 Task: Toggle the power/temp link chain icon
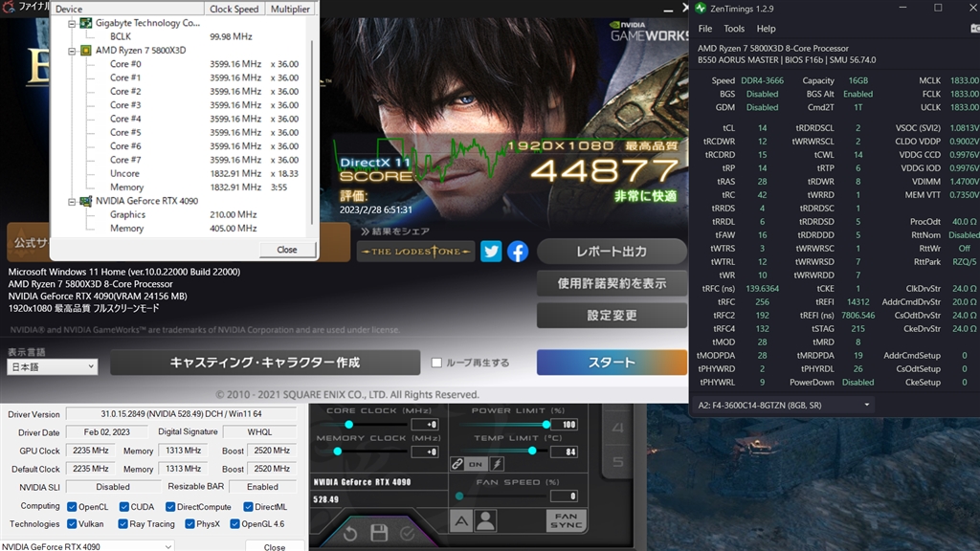click(x=457, y=464)
